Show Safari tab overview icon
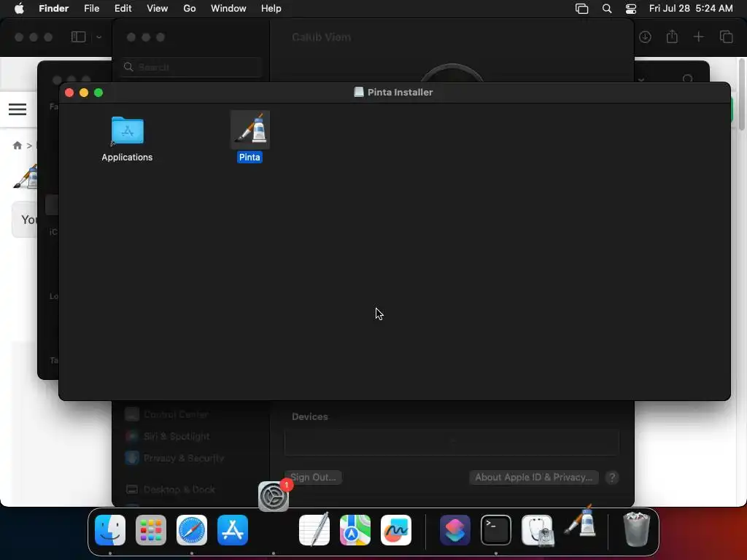The image size is (747, 560). click(726, 36)
